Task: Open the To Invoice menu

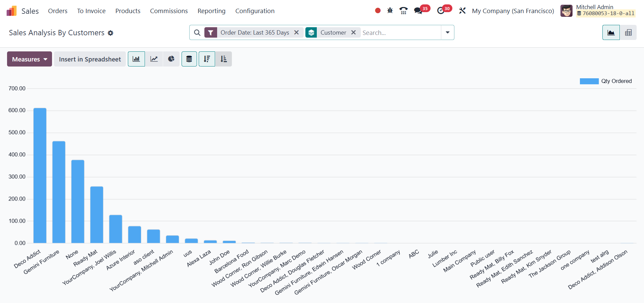Action: coord(91,11)
